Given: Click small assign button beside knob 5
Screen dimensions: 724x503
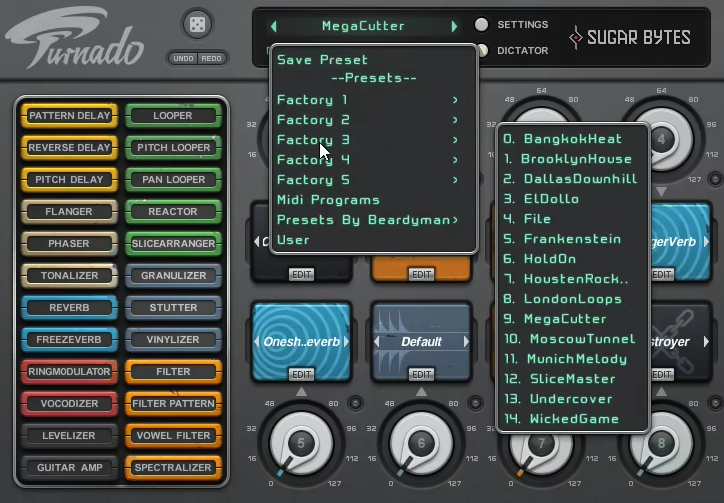Looking at the screenshot, I should 355,403.
